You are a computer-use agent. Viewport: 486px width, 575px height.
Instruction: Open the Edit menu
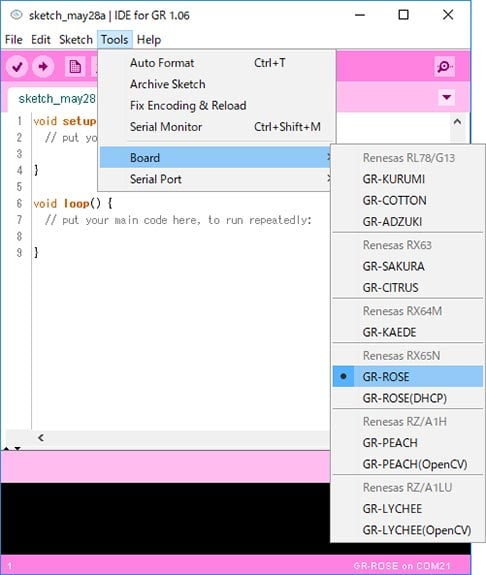pos(41,40)
